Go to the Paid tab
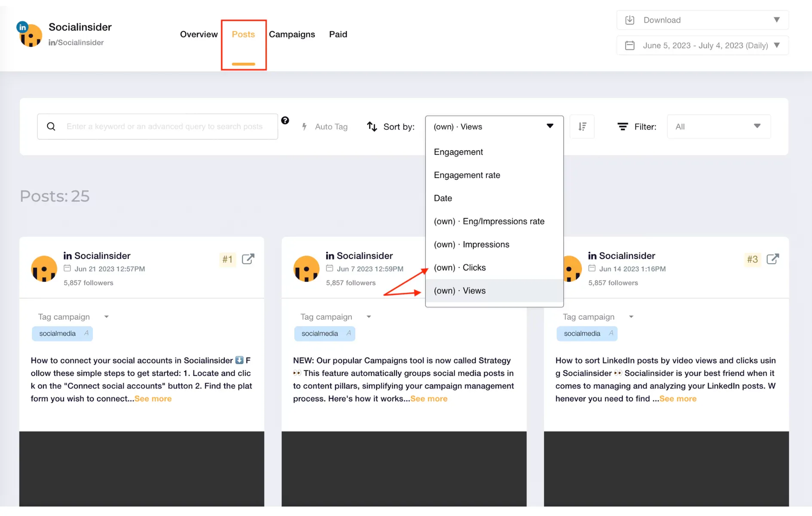 pos(338,34)
